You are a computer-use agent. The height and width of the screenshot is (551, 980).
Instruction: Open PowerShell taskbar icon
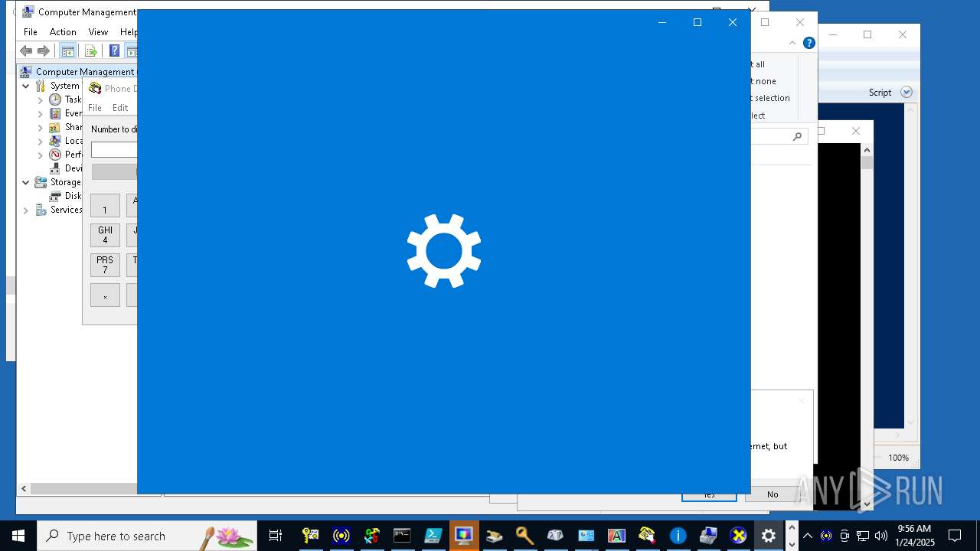click(x=433, y=536)
